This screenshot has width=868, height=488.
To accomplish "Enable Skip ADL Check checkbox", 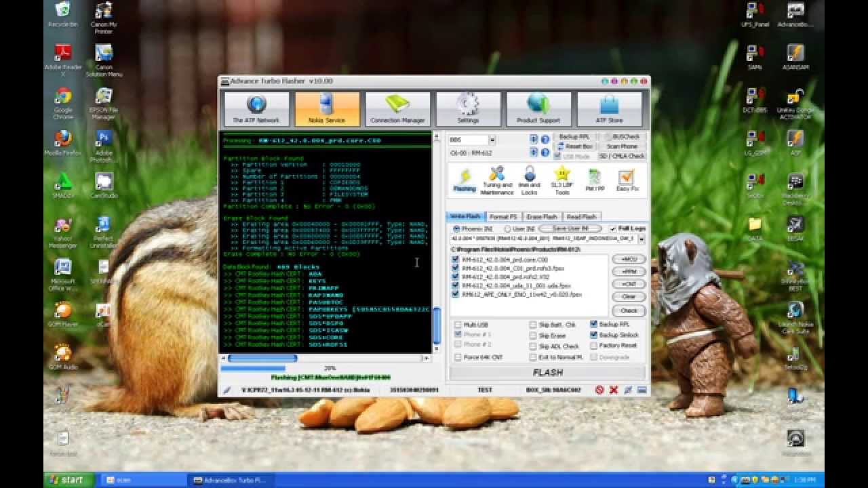I will 534,346.
